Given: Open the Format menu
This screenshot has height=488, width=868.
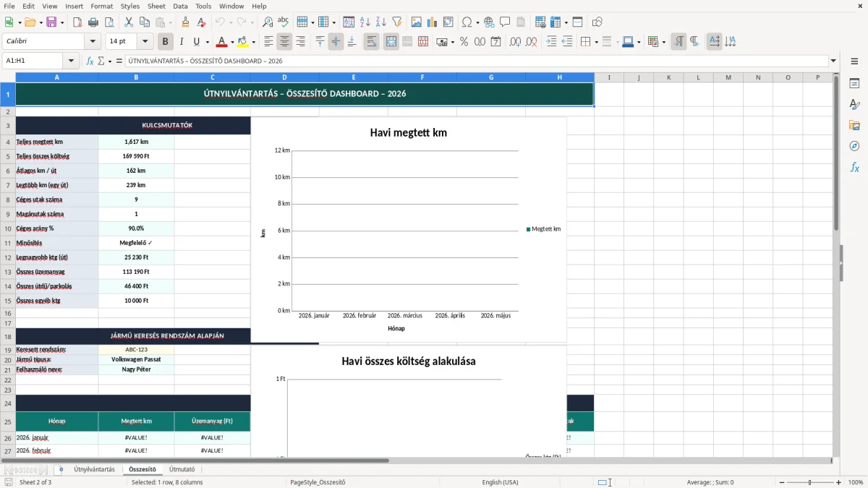Looking at the screenshot, I should click(x=101, y=6).
